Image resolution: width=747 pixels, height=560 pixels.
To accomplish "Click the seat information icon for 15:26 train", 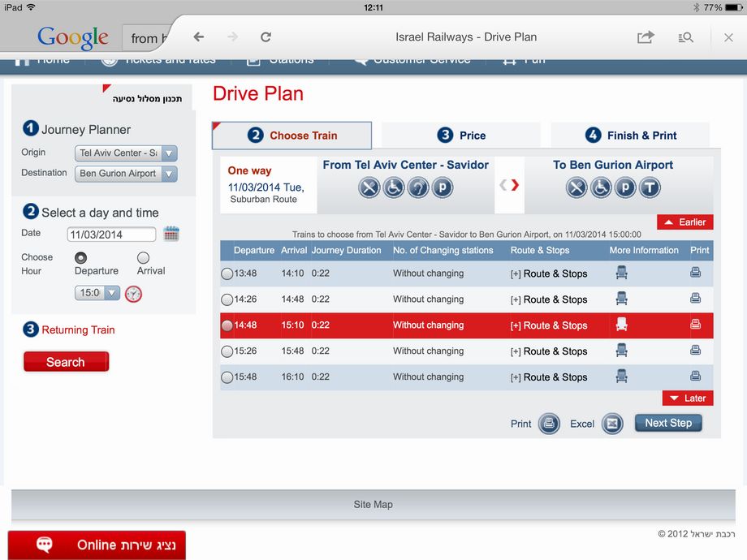I will pos(621,351).
